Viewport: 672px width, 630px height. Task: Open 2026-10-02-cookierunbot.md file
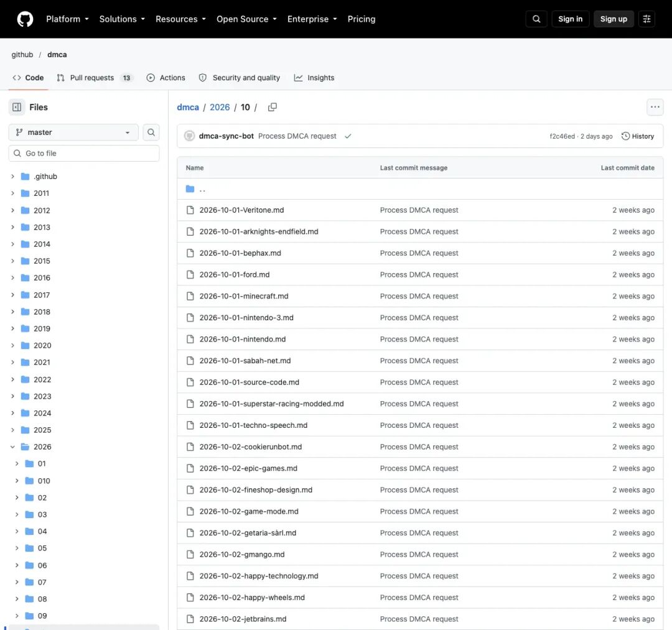(x=250, y=447)
